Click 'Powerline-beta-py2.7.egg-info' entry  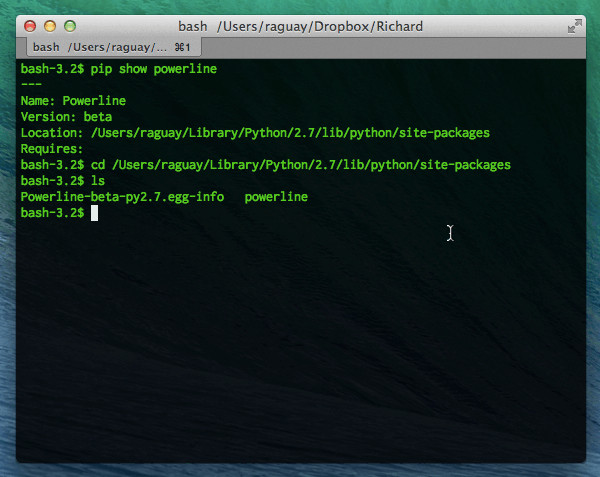(x=122, y=197)
